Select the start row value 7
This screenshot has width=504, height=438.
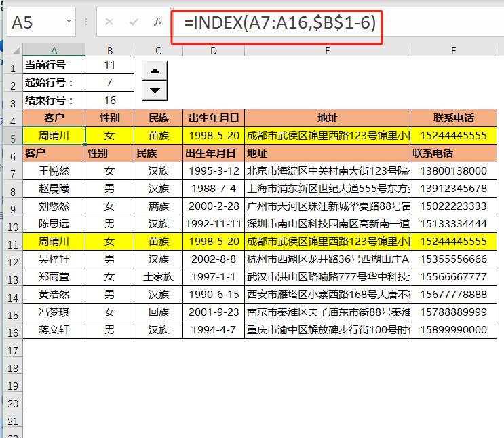tap(110, 83)
